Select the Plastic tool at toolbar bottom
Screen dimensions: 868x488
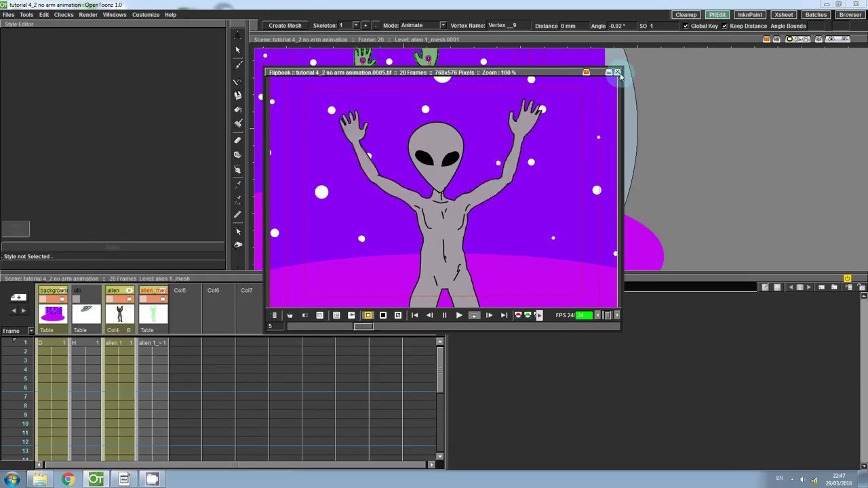[x=237, y=245]
